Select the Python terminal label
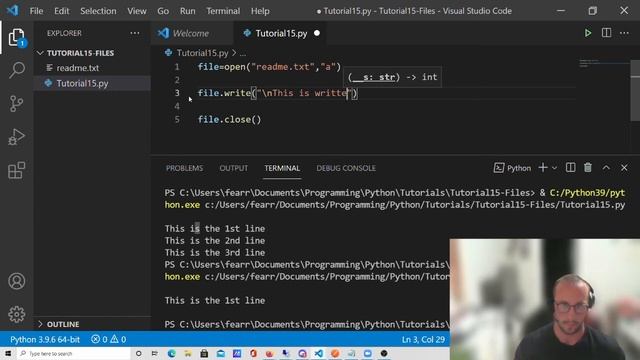The width and height of the screenshot is (640, 360). click(x=513, y=168)
